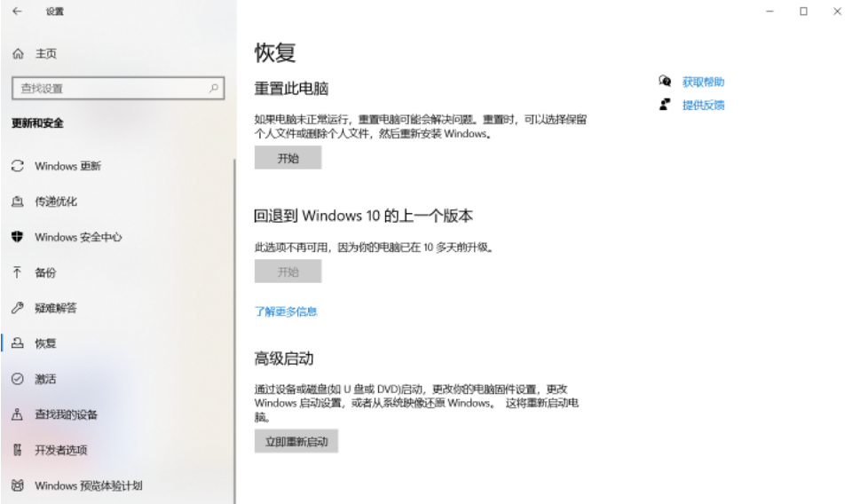This screenshot has width=852, height=504.
Task: Click the disabled 开始 rollback button
Action: point(288,271)
